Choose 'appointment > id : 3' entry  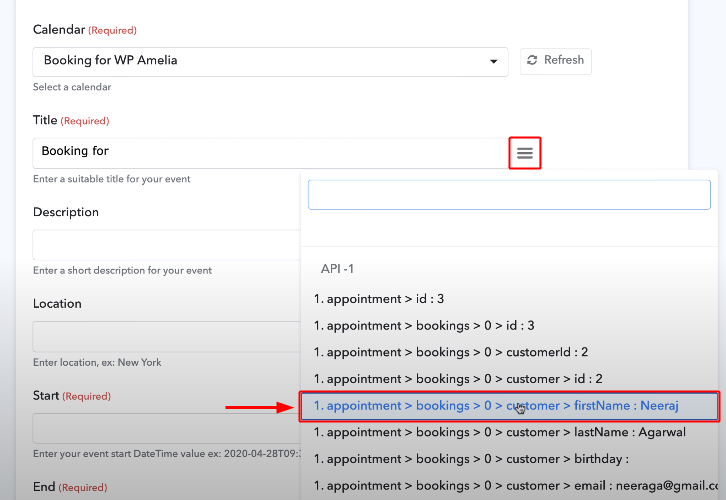(379, 299)
